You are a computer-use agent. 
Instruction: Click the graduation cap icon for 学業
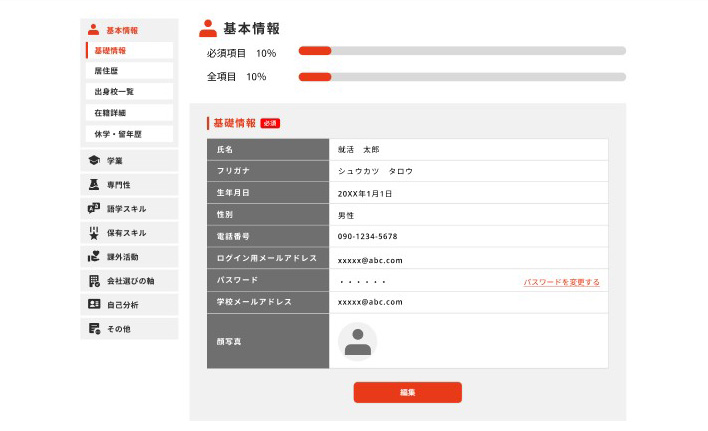click(x=94, y=160)
